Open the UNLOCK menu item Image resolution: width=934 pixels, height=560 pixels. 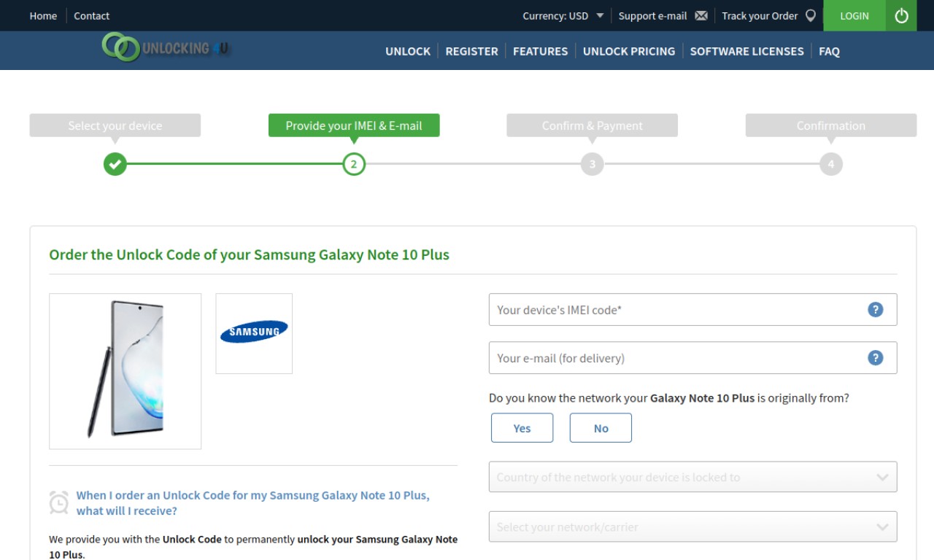408,51
